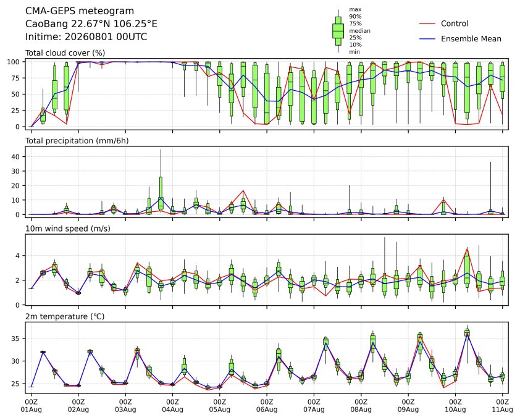Click the boxplot legend glyph
Viewport: 520px width, 420px height.
coord(338,31)
